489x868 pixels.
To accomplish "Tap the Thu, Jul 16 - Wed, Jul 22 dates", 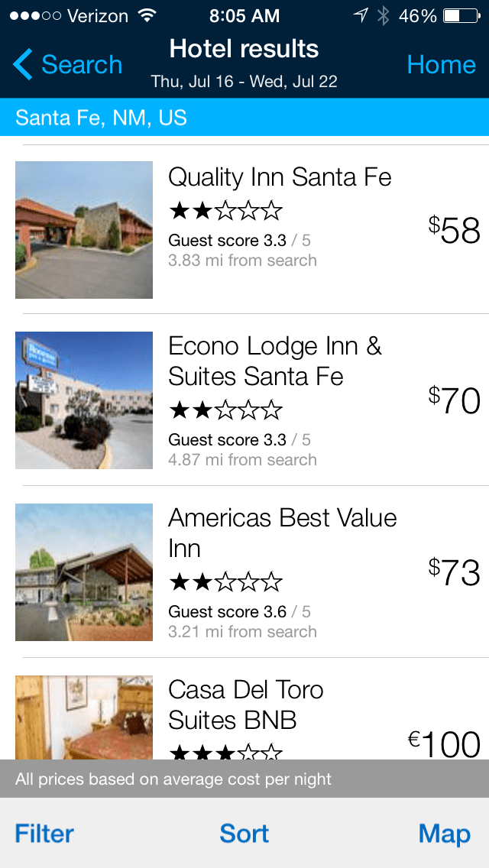I will click(x=244, y=81).
